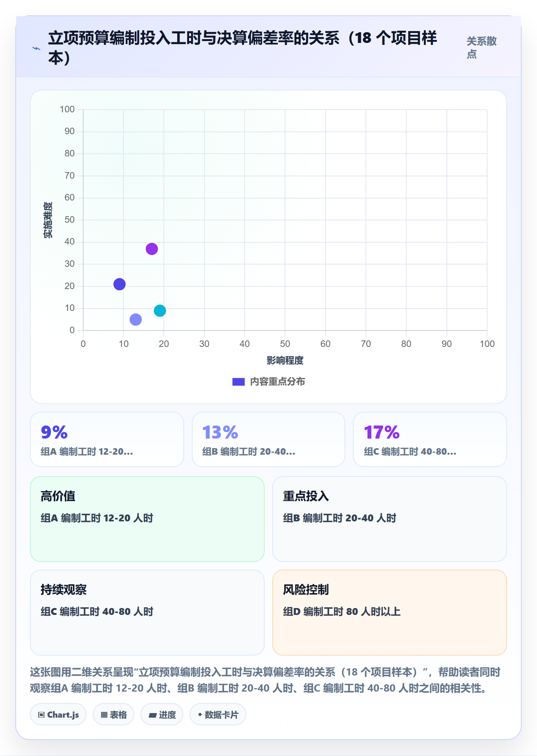Click the 影响程度 x-axis title
The height and width of the screenshot is (756, 537).
pyautogui.click(x=285, y=360)
